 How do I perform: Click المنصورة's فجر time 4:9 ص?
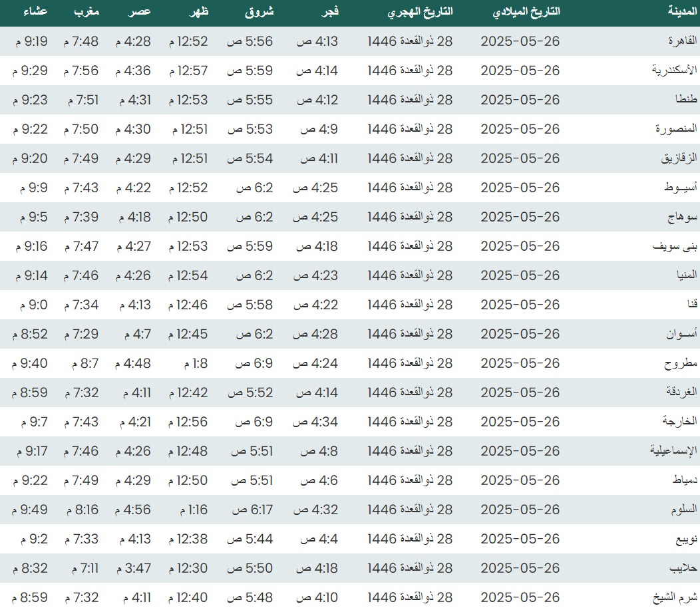pyautogui.click(x=317, y=129)
